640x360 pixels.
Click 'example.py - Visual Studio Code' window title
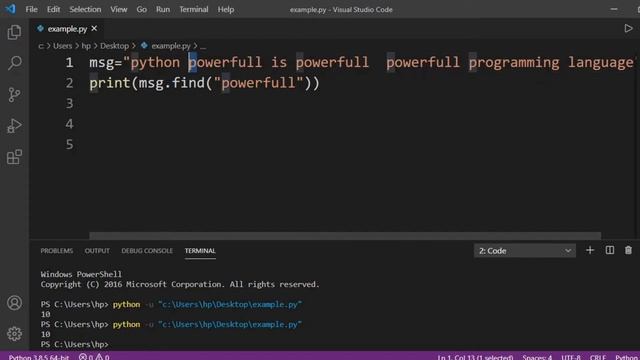coord(341,9)
